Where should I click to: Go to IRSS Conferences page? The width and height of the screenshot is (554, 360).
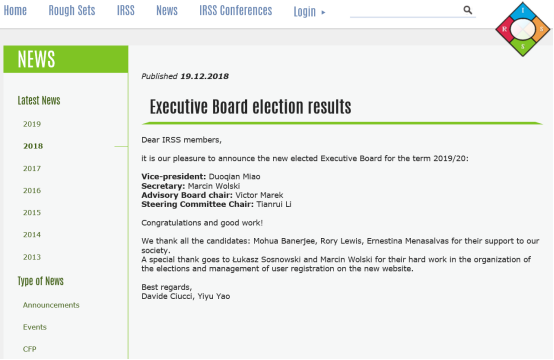coord(236,11)
